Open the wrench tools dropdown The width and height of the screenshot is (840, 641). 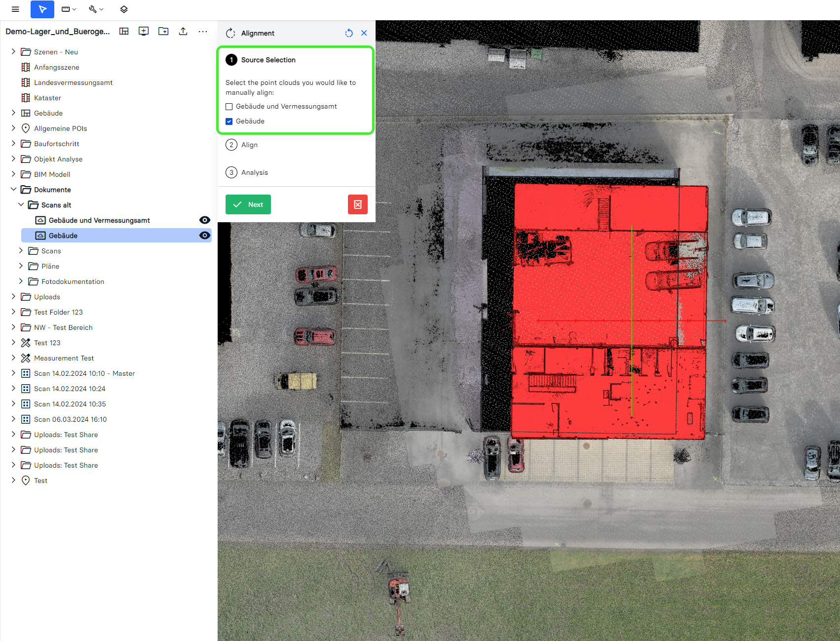(x=96, y=9)
